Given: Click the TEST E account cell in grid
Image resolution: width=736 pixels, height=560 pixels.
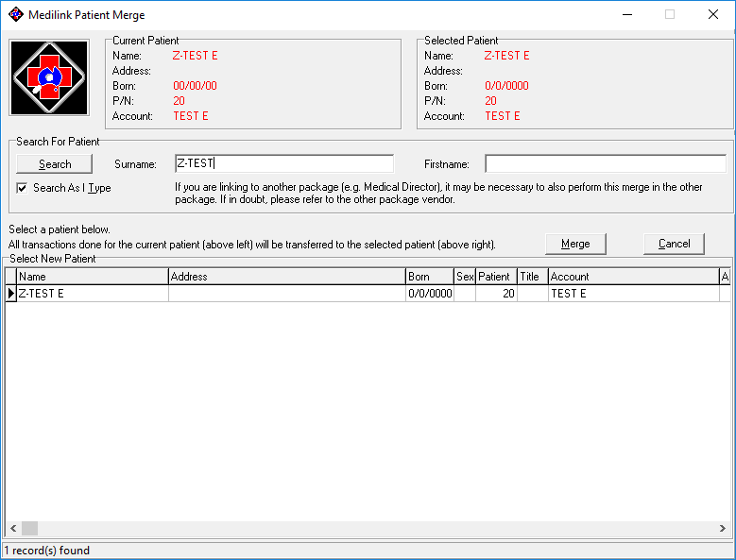Looking at the screenshot, I should pyautogui.click(x=634, y=294).
